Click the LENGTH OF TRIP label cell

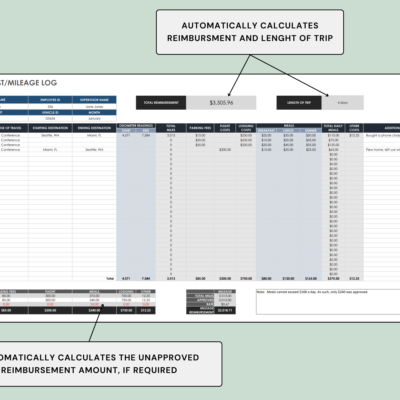(x=299, y=103)
